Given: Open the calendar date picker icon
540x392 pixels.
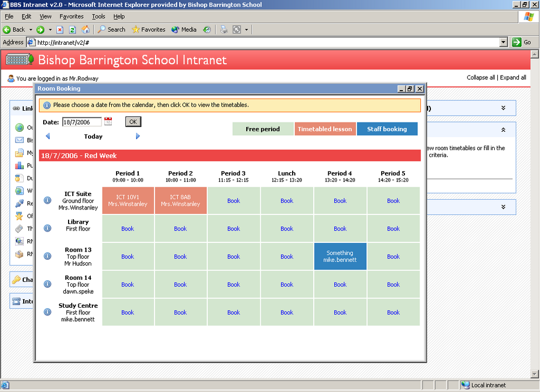Looking at the screenshot, I should pyautogui.click(x=108, y=121).
